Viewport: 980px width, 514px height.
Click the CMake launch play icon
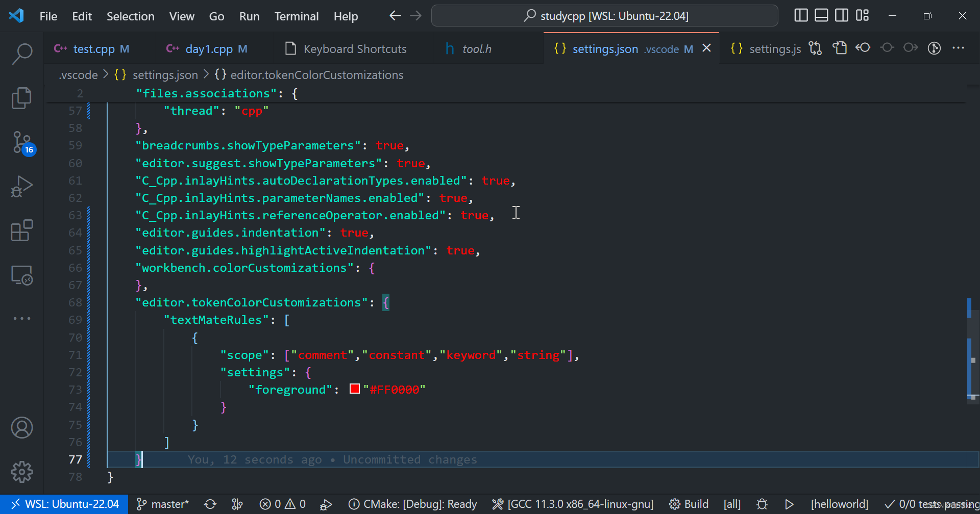pyautogui.click(x=789, y=504)
